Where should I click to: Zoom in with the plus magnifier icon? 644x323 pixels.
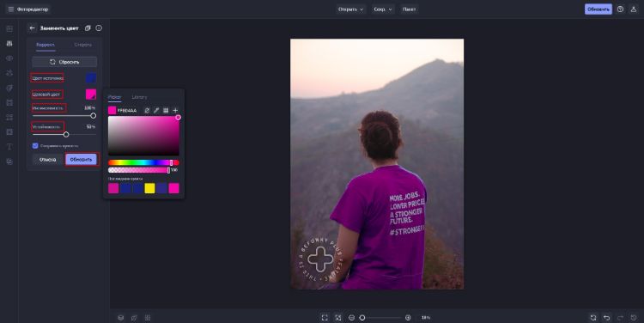pyautogui.click(x=408, y=318)
